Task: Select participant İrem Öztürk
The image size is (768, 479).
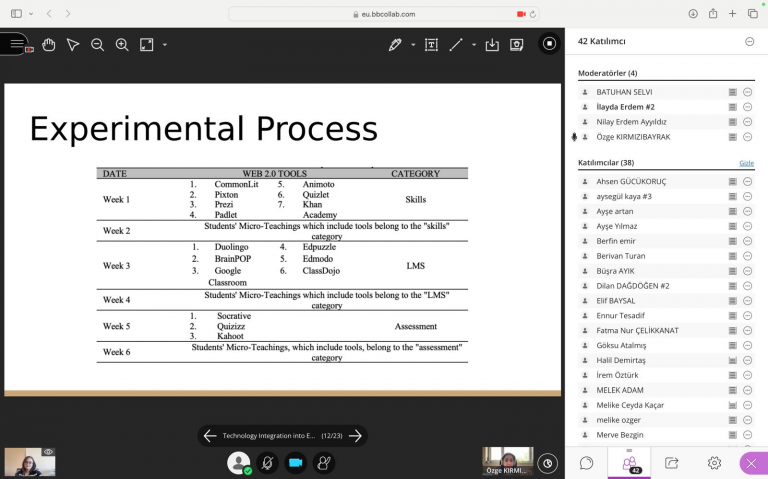Action: [x=666, y=375]
